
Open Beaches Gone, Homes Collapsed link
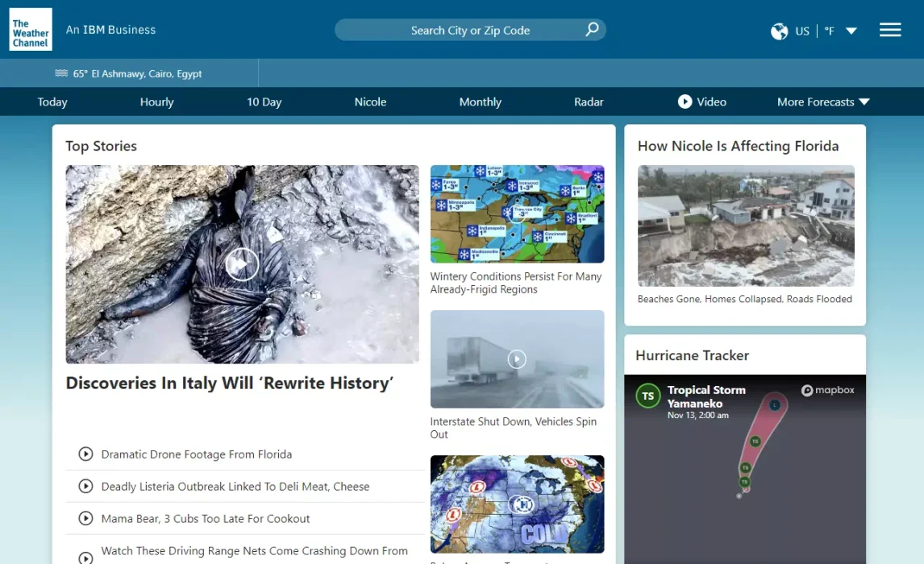(744, 299)
